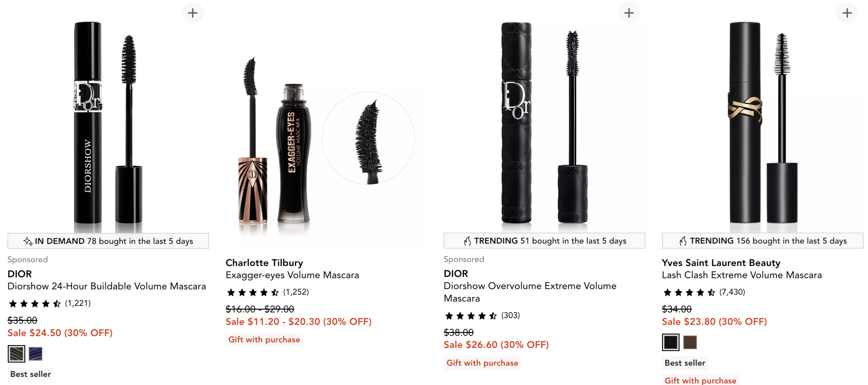Select the blue shade swatch for Diorshow 24-Hour
868x385 pixels.
click(36, 354)
